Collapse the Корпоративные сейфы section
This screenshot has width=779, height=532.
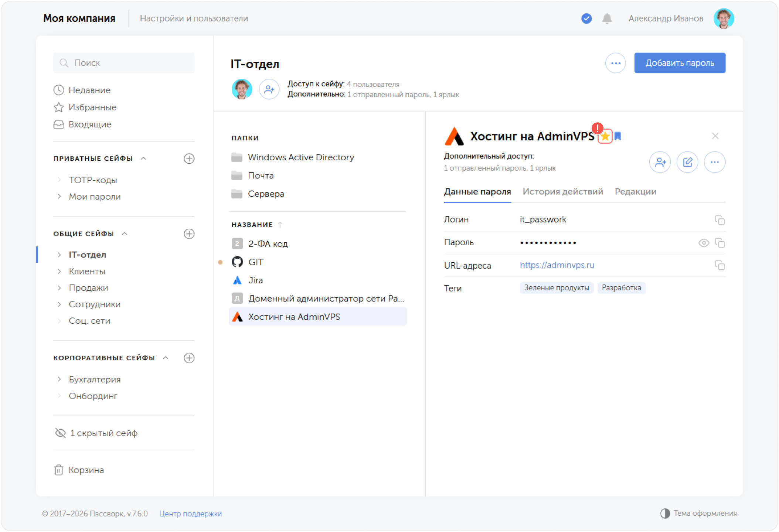pos(166,358)
